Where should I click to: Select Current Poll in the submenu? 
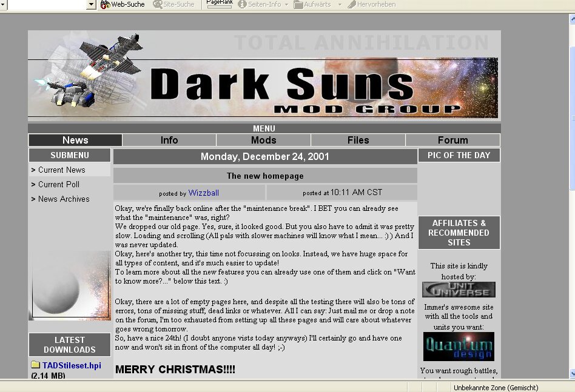[59, 184]
